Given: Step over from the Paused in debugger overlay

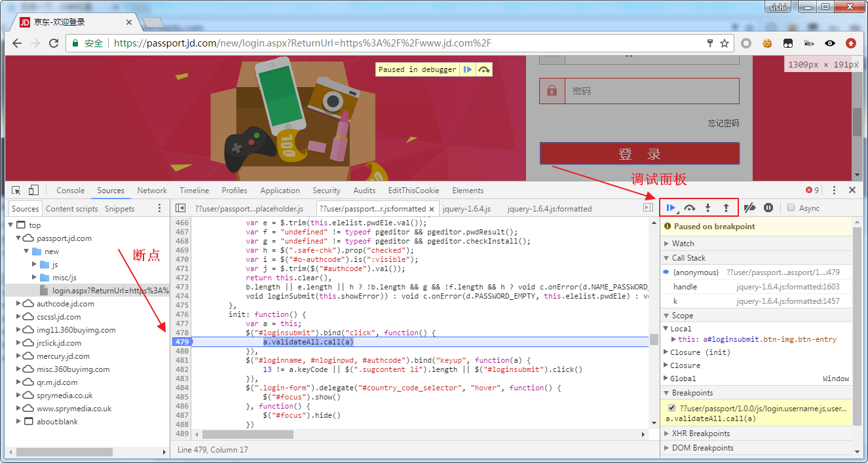Looking at the screenshot, I should (x=484, y=69).
